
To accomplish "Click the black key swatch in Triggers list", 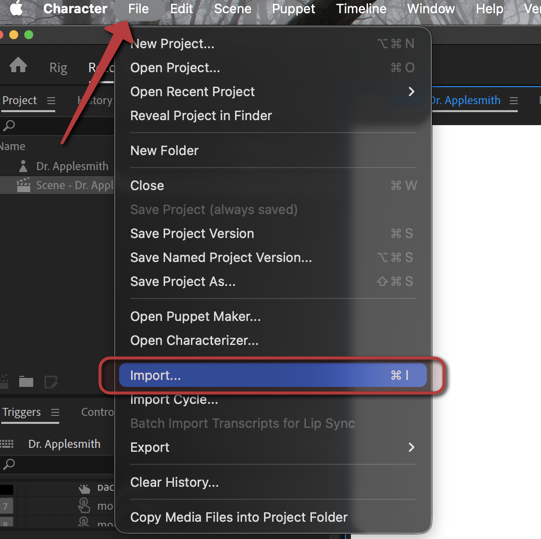I will 7,489.
